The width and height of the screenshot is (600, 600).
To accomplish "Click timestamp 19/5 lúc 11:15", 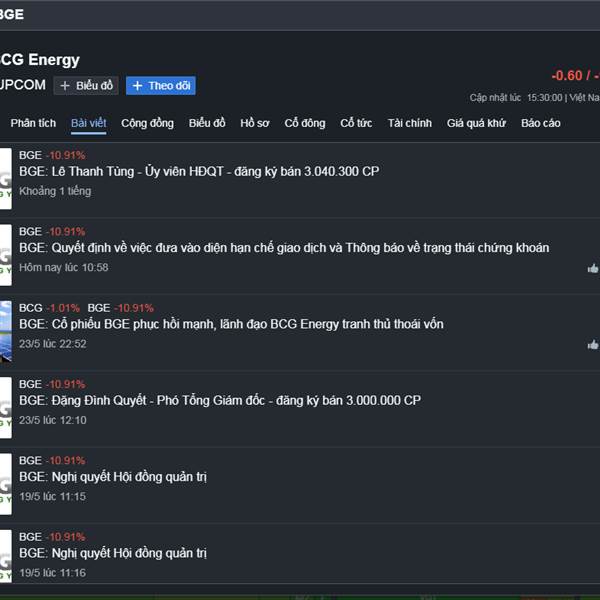I will 53,497.
